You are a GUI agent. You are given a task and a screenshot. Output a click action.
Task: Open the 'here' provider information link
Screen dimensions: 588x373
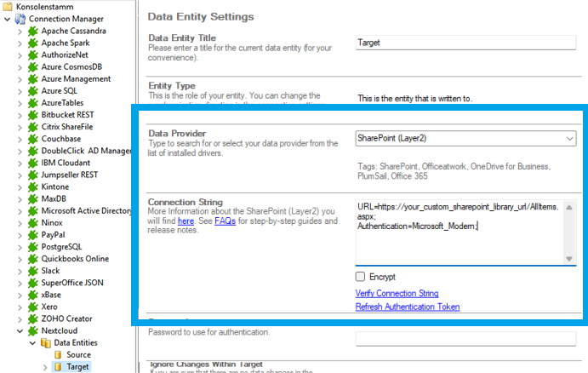pyautogui.click(x=186, y=221)
